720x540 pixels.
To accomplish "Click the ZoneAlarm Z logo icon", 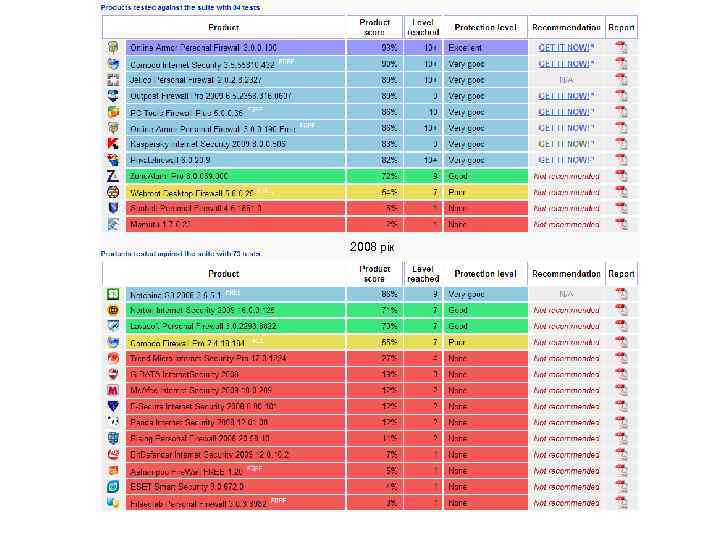I will (x=113, y=176).
